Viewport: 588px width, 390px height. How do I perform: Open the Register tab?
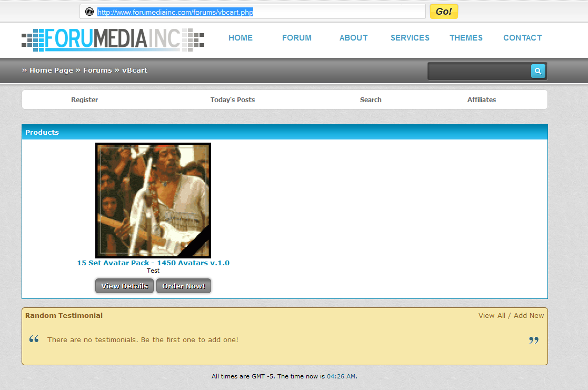[x=84, y=100]
